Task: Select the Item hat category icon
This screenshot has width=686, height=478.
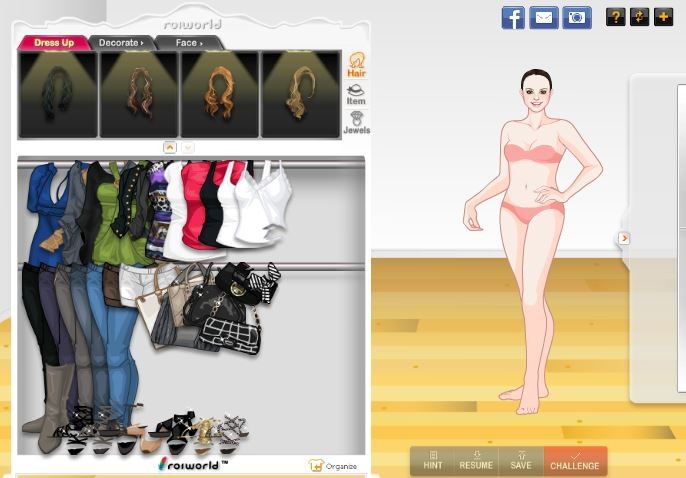Action: click(x=356, y=94)
